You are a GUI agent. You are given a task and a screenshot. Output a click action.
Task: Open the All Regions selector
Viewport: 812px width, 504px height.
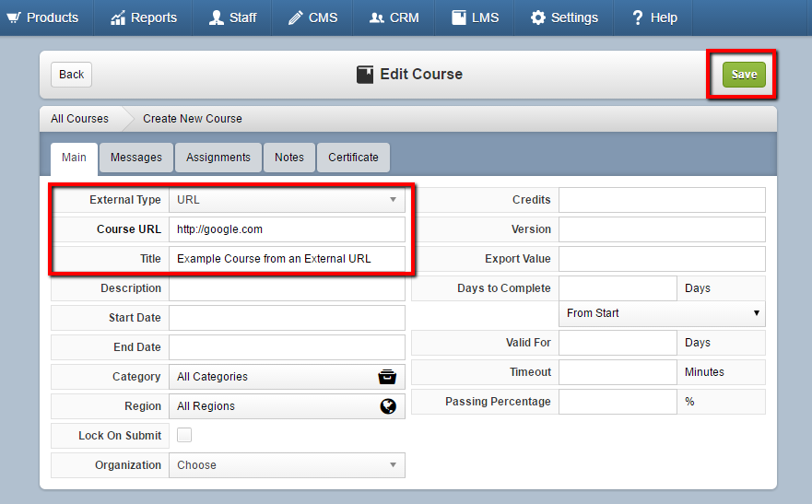(287, 406)
